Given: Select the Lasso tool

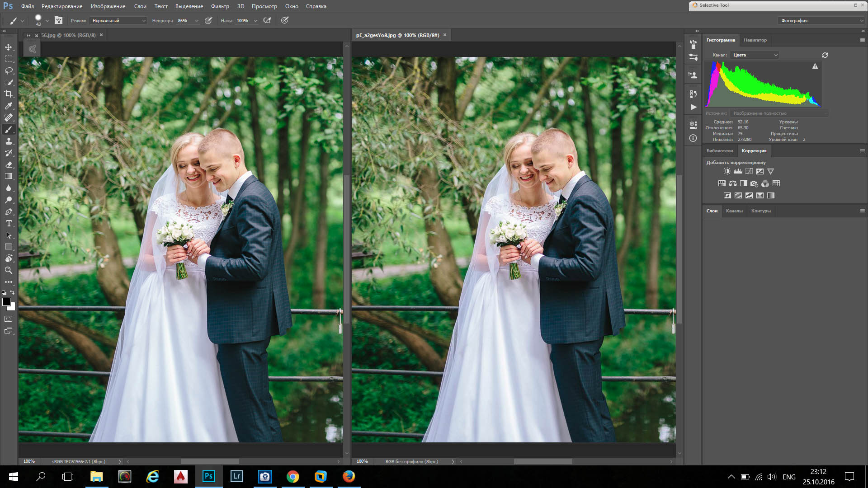Looking at the screenshot, I should coord(9,70).
